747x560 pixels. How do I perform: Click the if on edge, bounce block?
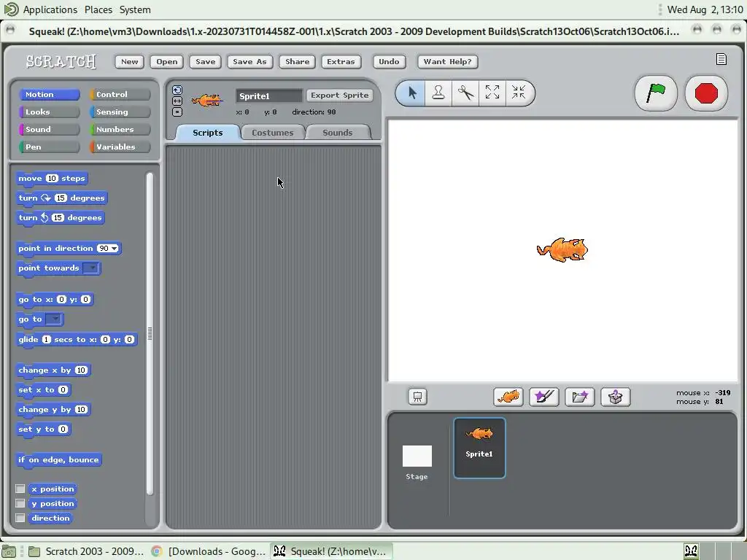tap(58, 460)
